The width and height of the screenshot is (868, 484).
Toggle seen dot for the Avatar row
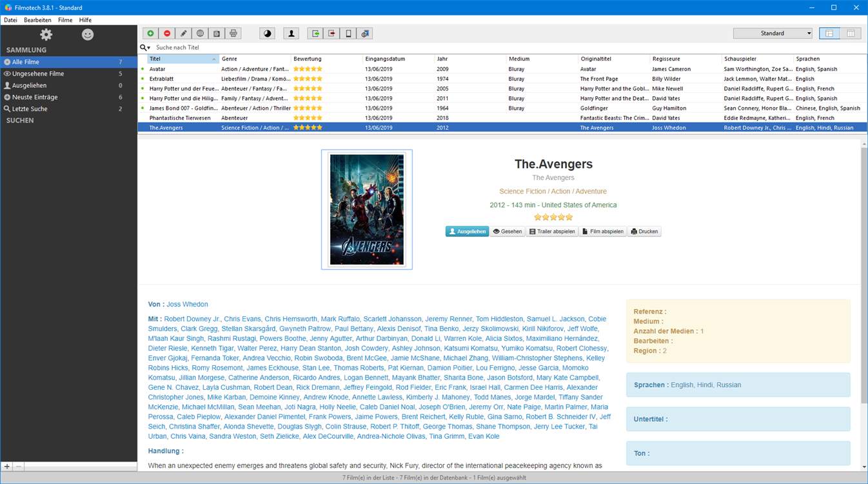(x=143, y=69)
